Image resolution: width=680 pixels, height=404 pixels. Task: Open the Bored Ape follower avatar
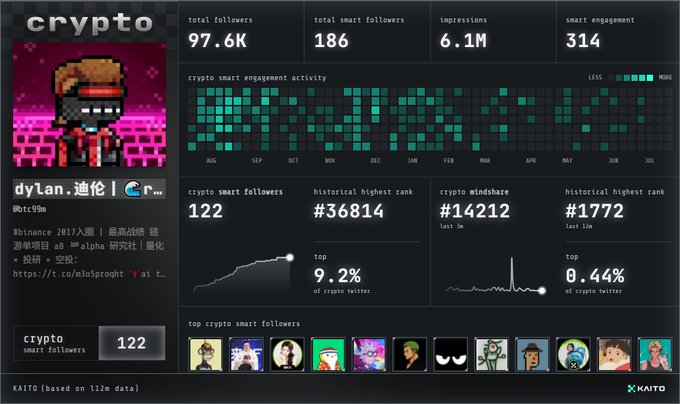(x=206, y=355)
